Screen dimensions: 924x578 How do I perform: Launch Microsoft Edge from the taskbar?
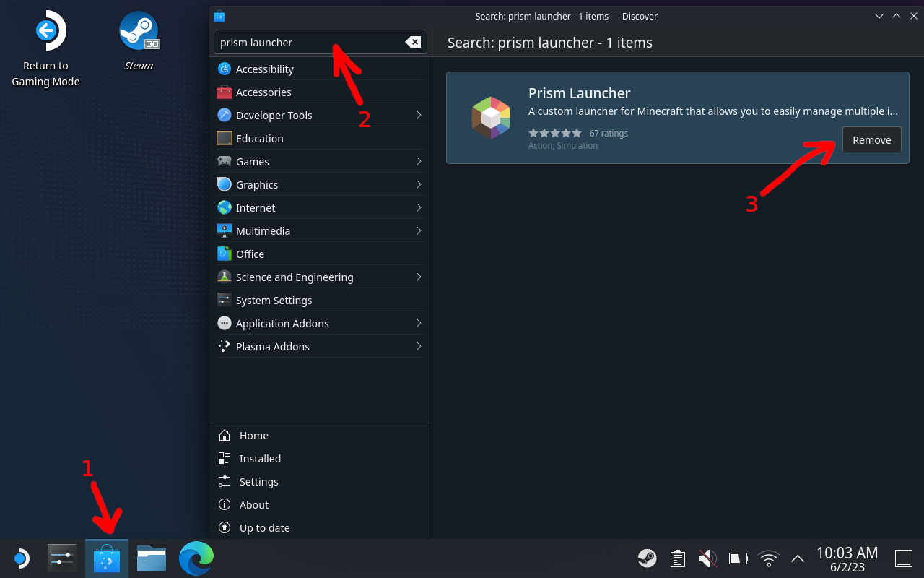[x=196, y=558]
